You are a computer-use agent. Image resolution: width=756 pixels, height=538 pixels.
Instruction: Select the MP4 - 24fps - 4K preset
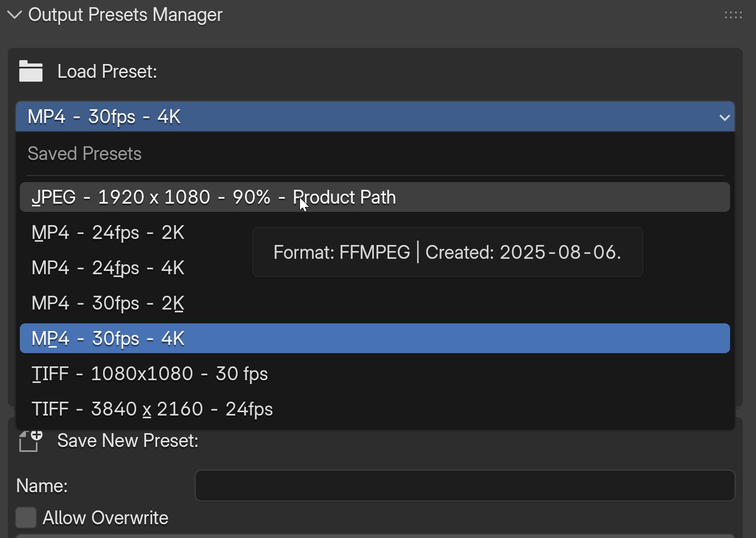[375, 268]
